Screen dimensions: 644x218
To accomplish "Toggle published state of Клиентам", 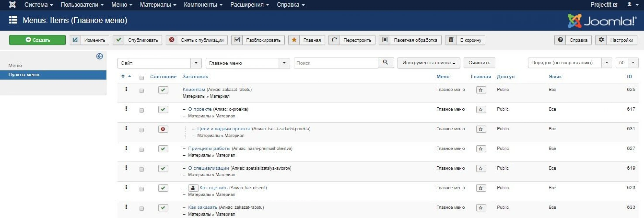I will pyautogui.click(x=163, y=90).
